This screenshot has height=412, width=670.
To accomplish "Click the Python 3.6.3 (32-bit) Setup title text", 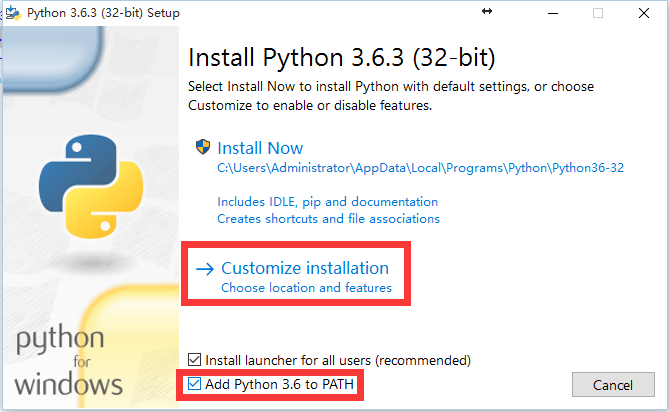I will coord(89,12).
